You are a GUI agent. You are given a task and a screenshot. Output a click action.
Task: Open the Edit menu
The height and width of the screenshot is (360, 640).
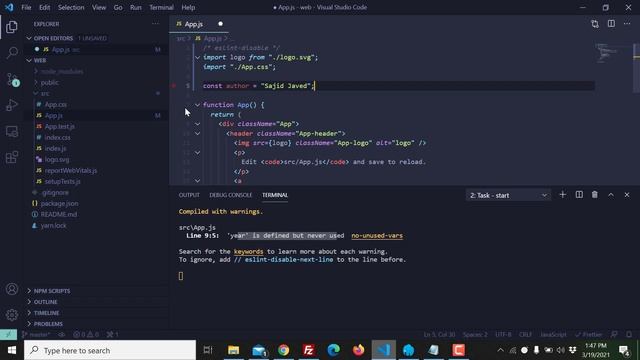coord(44,7)
